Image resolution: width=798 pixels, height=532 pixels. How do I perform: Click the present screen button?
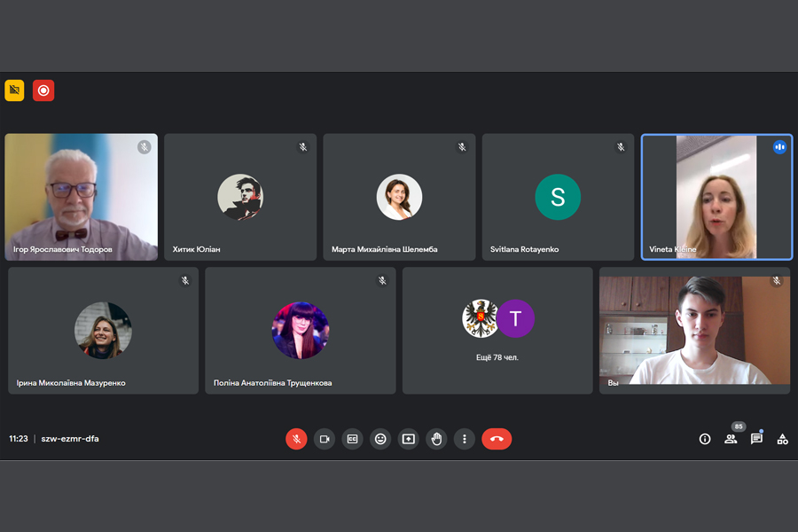pyautogui.click(x=408, y=439)
